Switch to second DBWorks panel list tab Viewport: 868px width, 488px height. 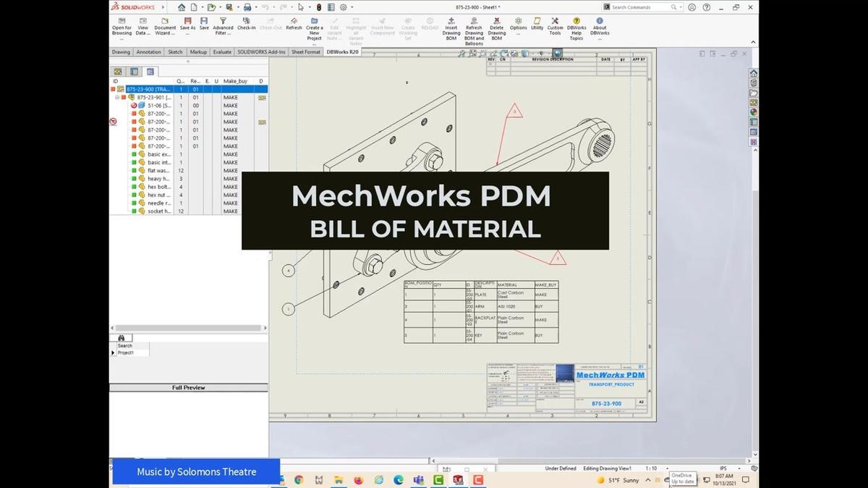134,72
